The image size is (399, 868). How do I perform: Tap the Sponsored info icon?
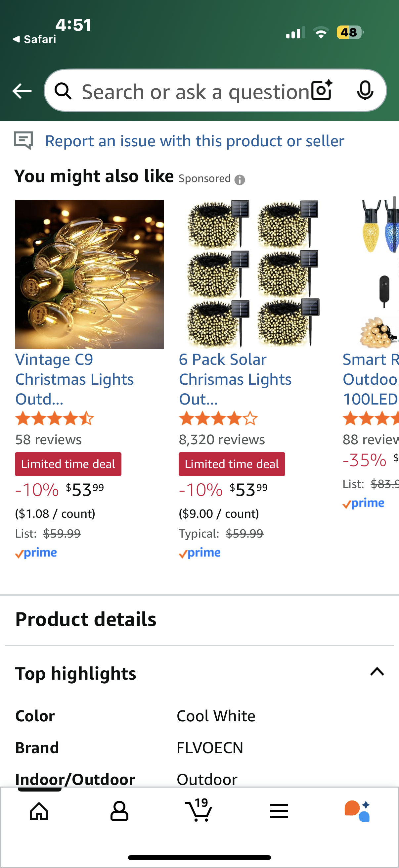[x=240, y=180]
